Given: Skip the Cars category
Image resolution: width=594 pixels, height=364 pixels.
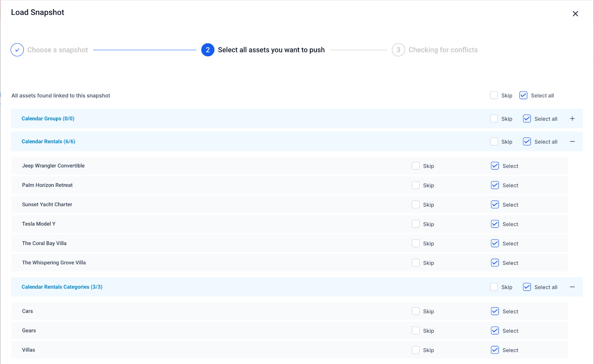Looking at the screenshot, I should [x=416, y=311].
